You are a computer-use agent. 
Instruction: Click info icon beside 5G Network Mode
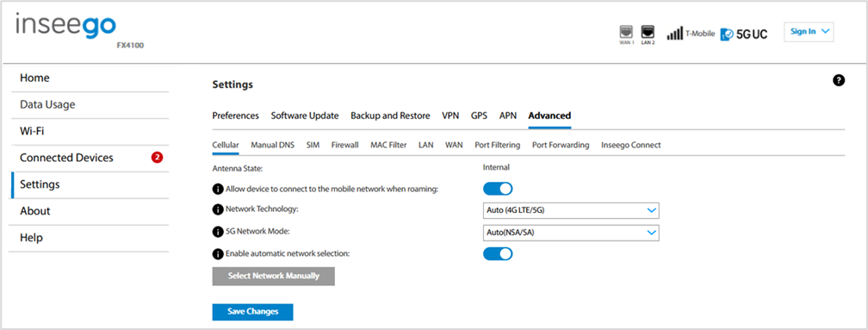(218, 232)
